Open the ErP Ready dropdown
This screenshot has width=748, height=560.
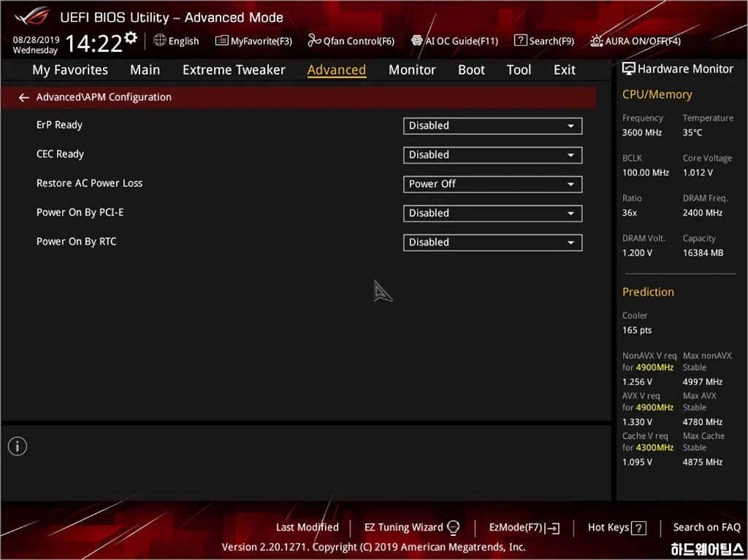(493, 126)
